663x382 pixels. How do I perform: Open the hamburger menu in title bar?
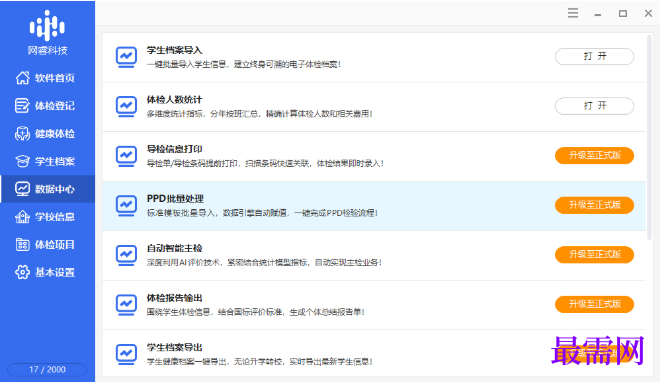(x=573, y=13)
